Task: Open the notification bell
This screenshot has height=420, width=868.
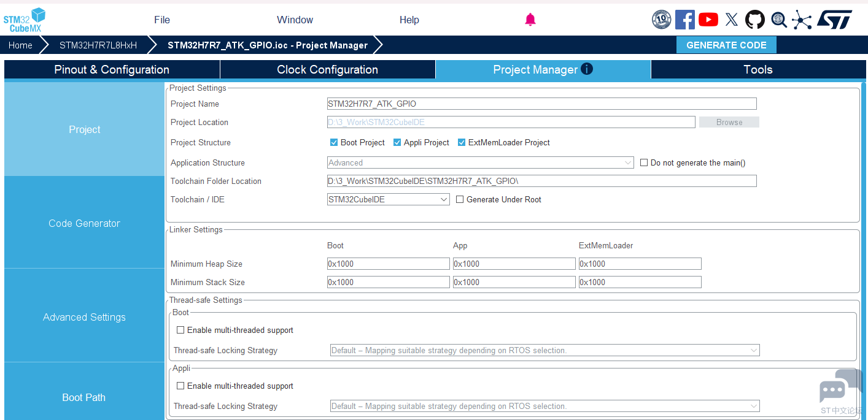Action: (x=530, y=20)
